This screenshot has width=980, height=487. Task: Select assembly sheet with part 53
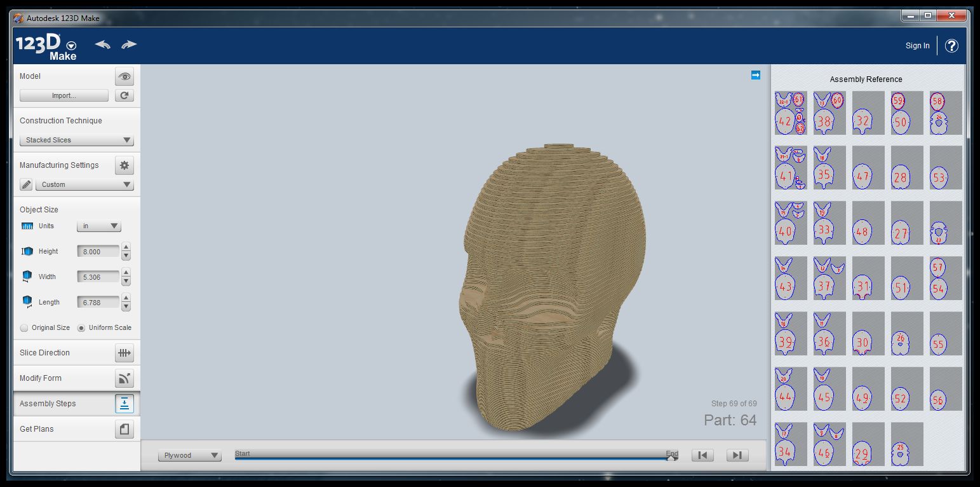pos(946,168)
